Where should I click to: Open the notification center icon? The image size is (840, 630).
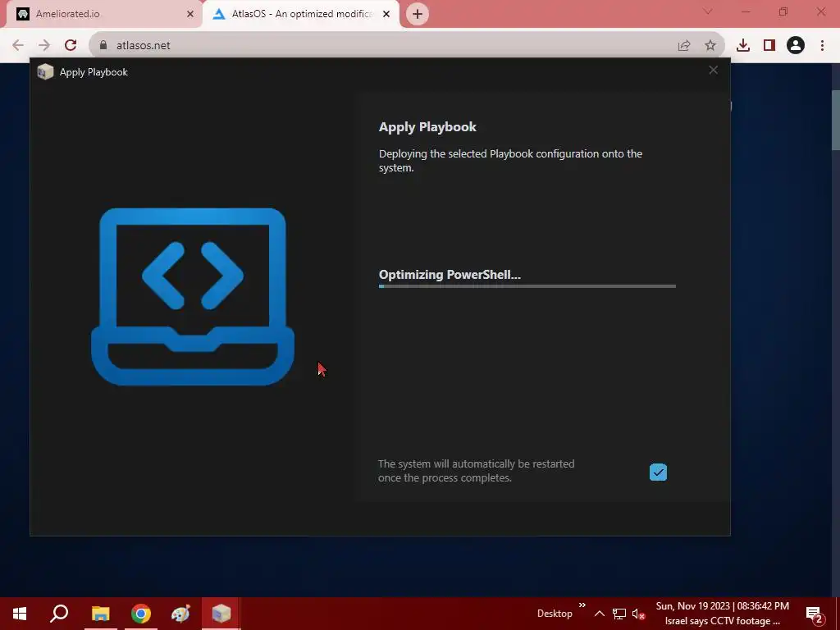tap(815, 614)
